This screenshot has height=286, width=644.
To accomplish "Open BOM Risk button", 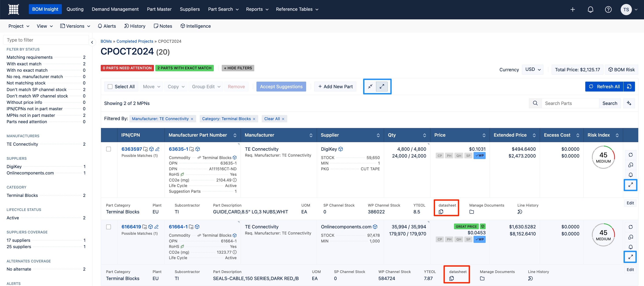I will pyautogui.click(x=621, y=70).
